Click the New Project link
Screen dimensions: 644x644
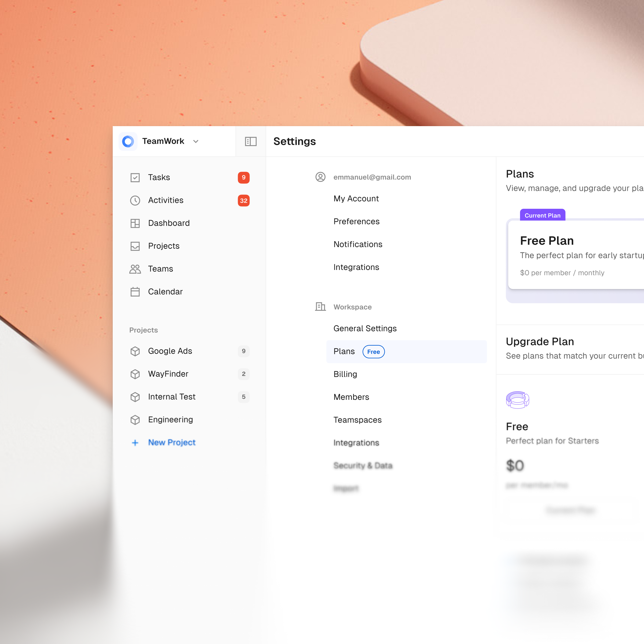[172, 443]
